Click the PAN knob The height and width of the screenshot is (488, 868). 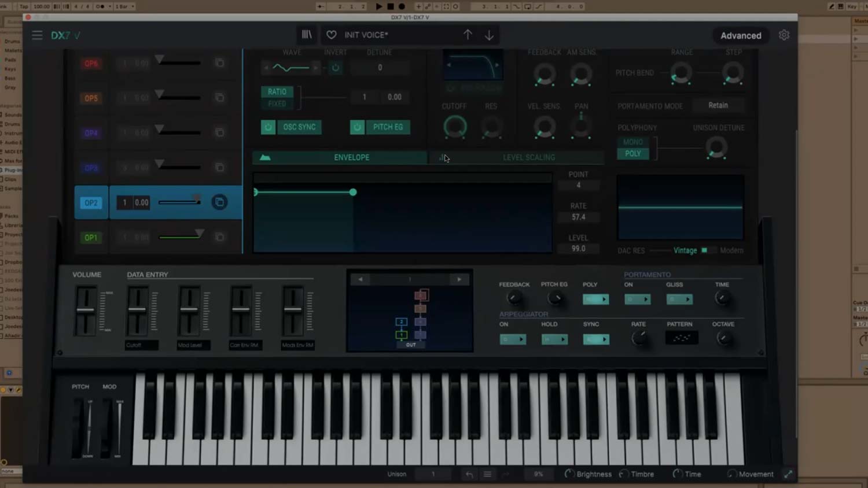581,127
